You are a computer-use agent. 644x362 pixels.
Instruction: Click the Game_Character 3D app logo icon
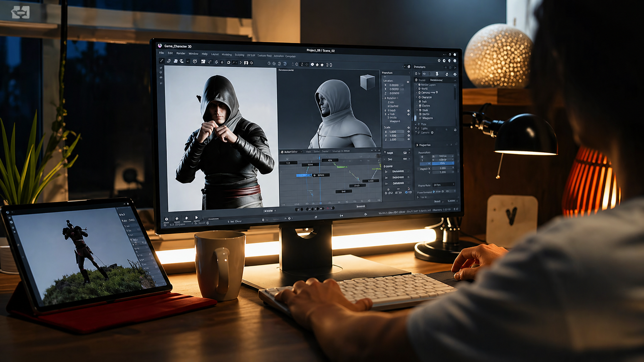coord(160,46)
